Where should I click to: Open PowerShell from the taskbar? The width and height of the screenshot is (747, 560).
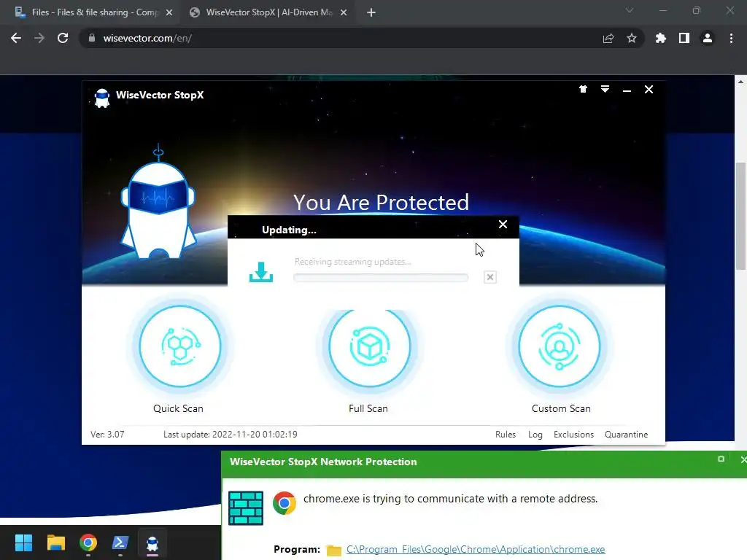120,542
